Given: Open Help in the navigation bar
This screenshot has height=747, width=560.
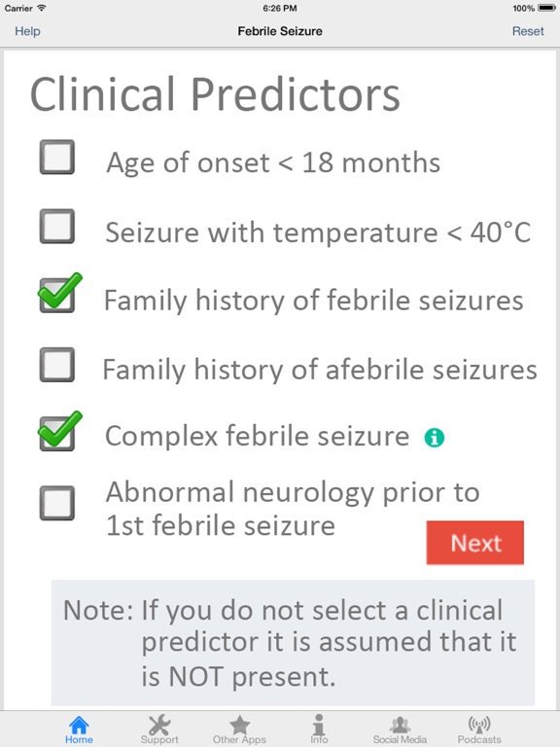Looking at the screenshot, I should click(x=27, y=31).
